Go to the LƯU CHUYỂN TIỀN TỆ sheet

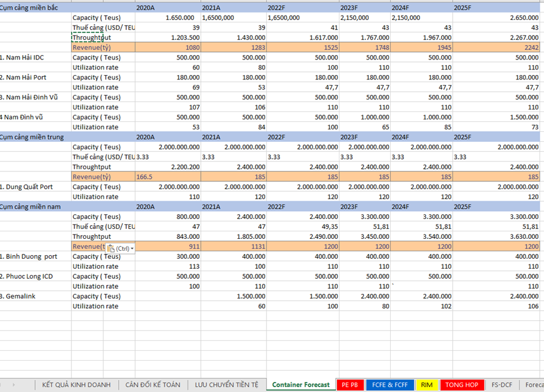coord(226,384)
